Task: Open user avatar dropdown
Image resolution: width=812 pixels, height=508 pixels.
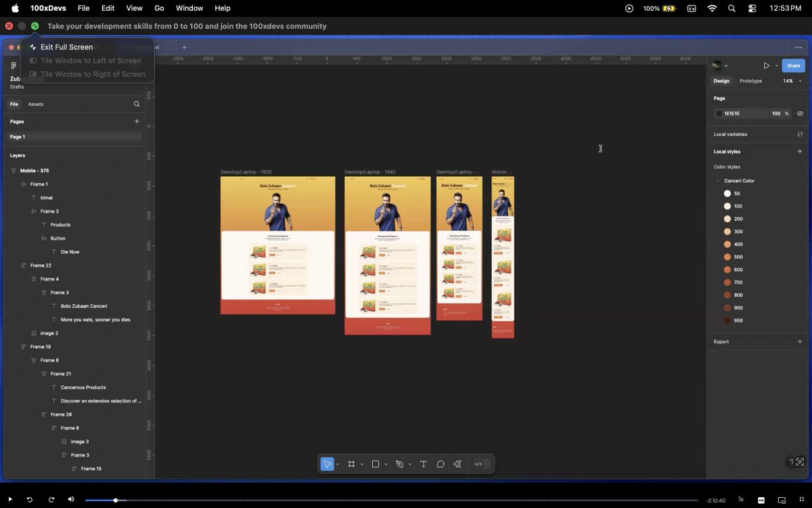Action: [x=719, y=66]
